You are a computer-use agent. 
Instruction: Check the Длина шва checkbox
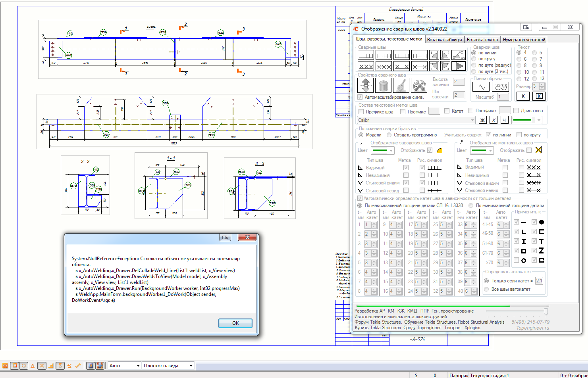pos(516,111)
